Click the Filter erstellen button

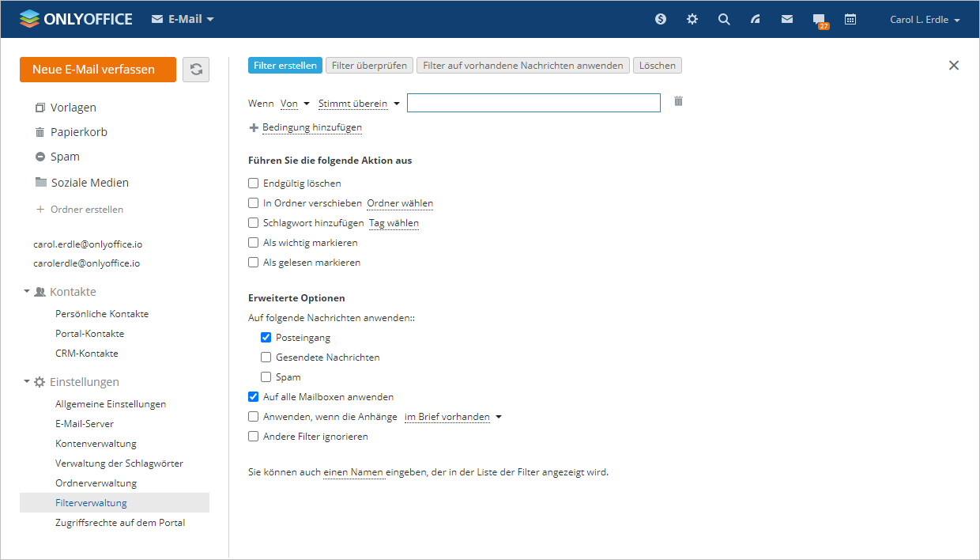[x=285, y=66]
